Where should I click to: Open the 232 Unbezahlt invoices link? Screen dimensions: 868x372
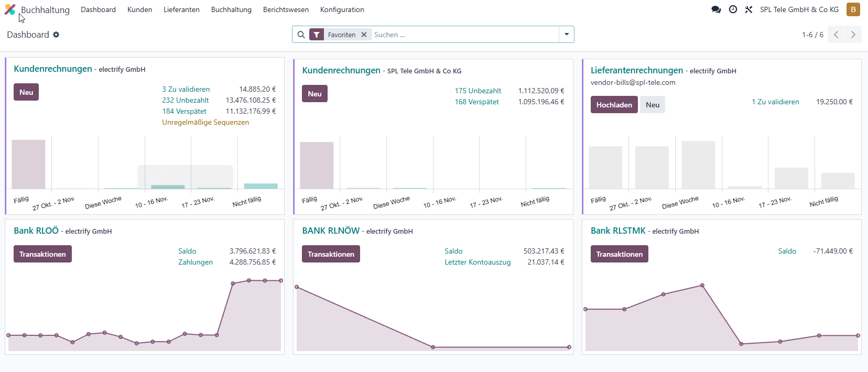(185, 100)
